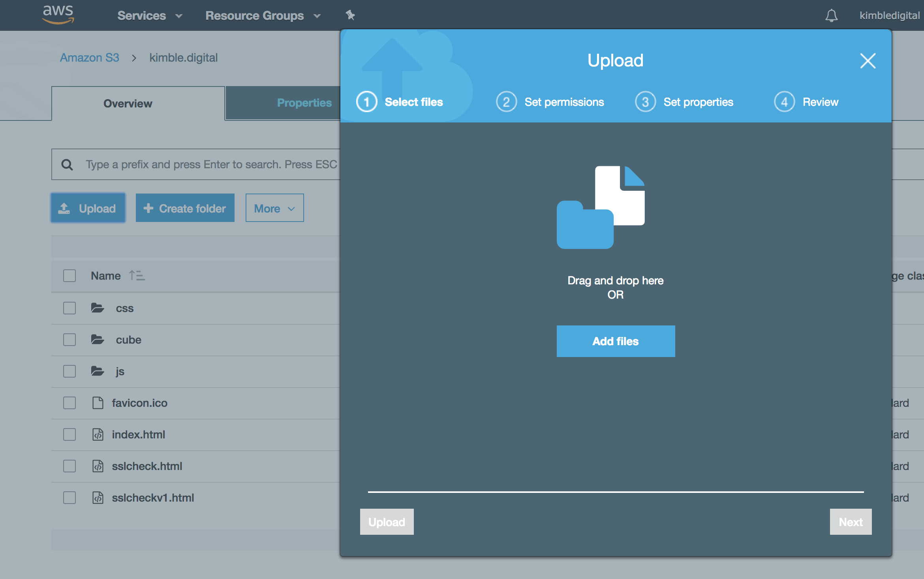Viewport: 924px width, 579px height.
Task: Click the AWS logo icon
Action: pos(58,15)
